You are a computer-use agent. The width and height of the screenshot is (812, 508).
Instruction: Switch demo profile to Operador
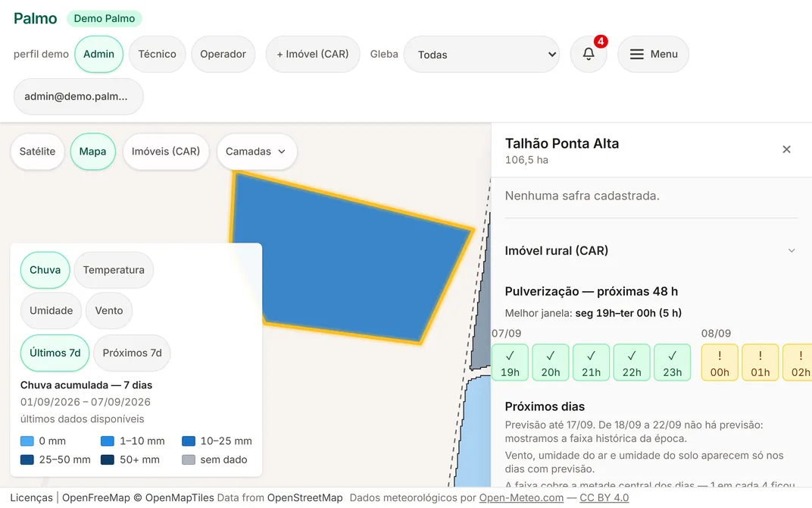click(223, 54)
